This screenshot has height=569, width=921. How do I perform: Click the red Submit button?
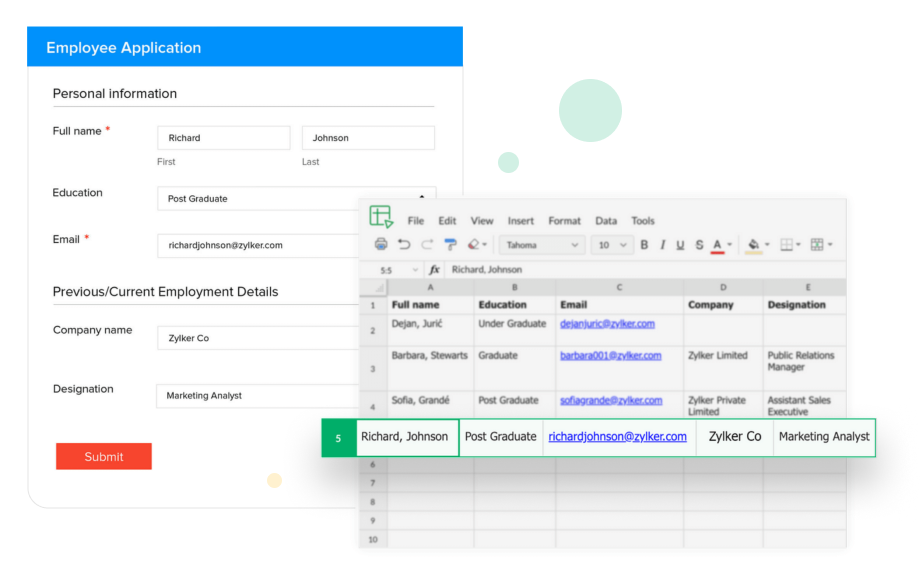click(x=104, y=457)
